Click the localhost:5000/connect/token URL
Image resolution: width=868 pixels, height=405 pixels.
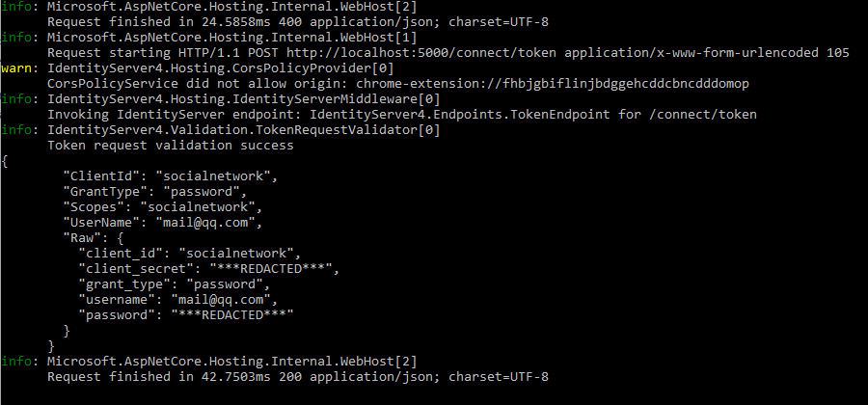point(423,53)
